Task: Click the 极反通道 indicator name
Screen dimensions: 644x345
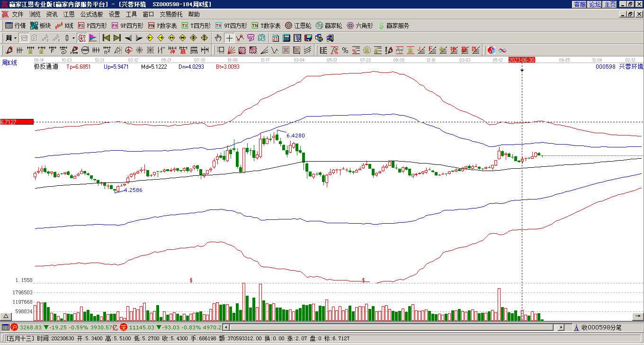Action: [46, 67]
